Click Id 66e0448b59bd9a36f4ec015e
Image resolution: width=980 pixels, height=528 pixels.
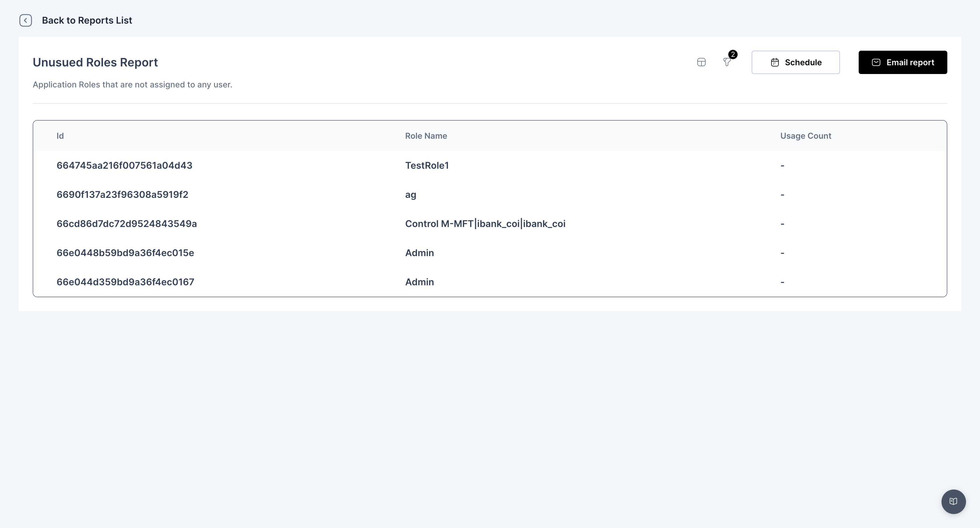(x=125, y=253)
